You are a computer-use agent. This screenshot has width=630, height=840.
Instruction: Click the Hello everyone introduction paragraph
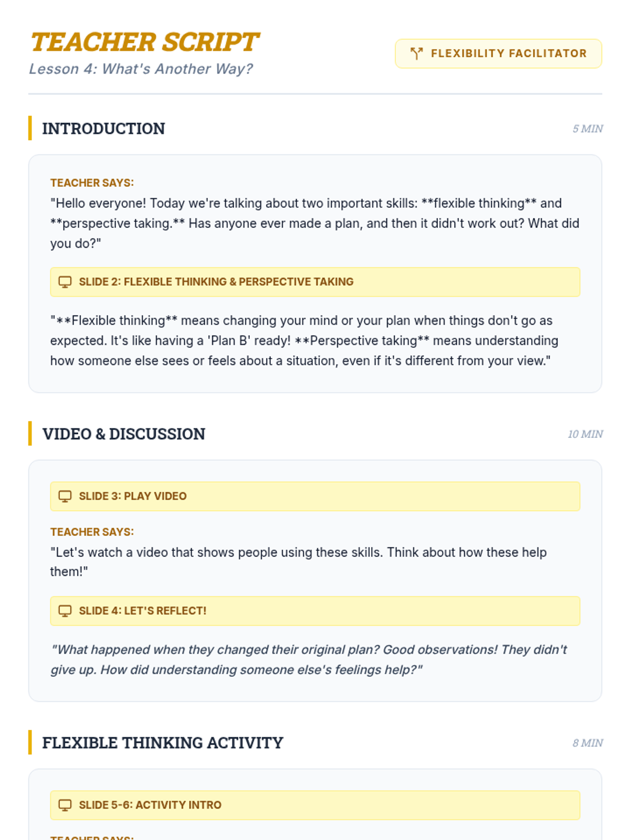pos(314,223)
